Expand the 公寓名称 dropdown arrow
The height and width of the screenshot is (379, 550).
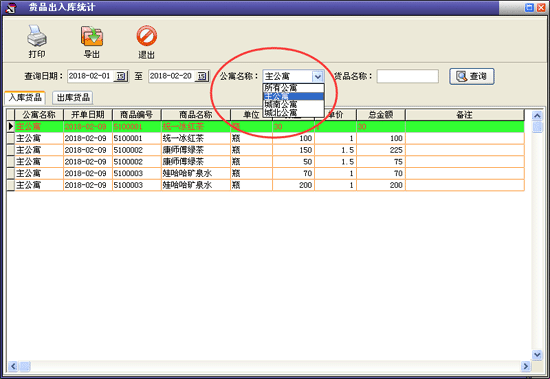click(317, 76)
